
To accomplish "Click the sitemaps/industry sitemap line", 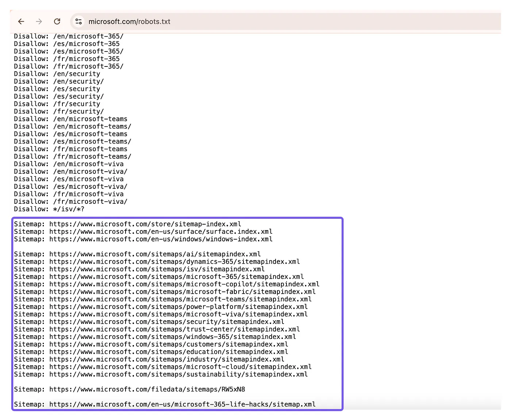I will point(149,359).
